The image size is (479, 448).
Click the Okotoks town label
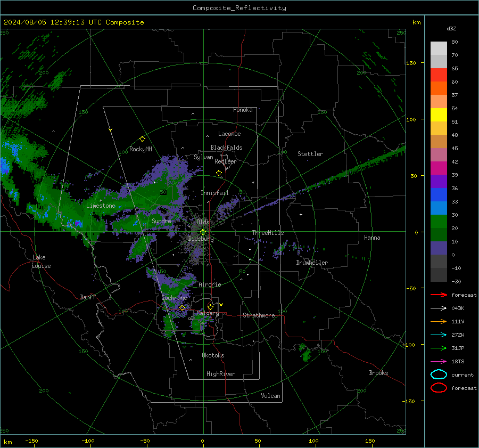213,355
